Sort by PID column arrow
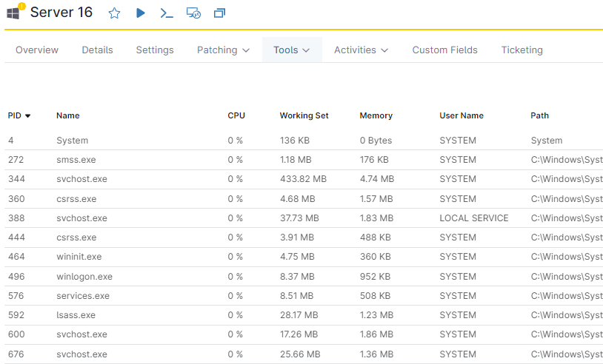Screen dimensions: 603x364 click(x=28, y=116)
